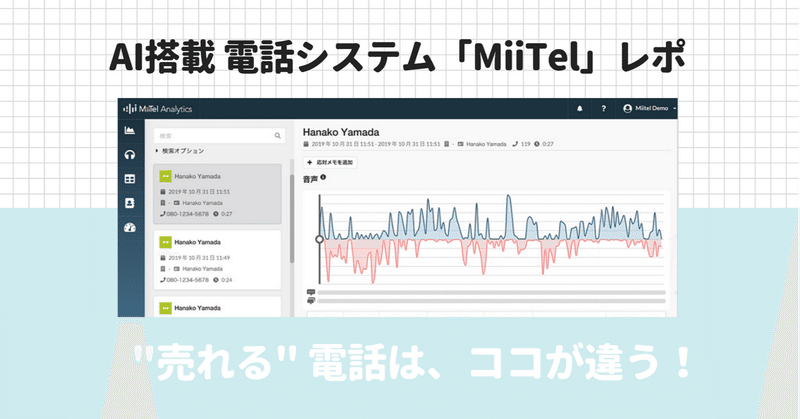
Task: Click 080-1234-5678 on the 11:51 card
Action: point(187,214)
